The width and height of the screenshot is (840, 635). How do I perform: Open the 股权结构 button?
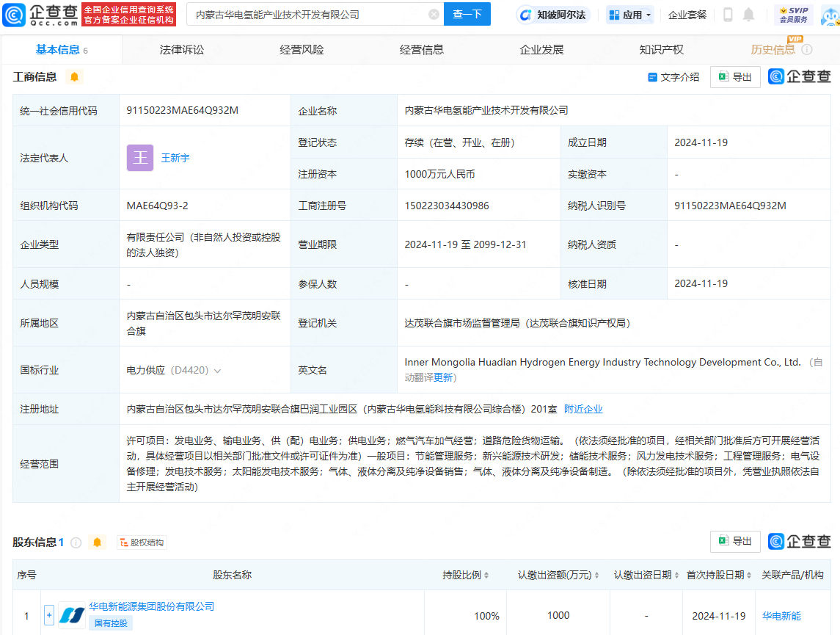point(142,543)
